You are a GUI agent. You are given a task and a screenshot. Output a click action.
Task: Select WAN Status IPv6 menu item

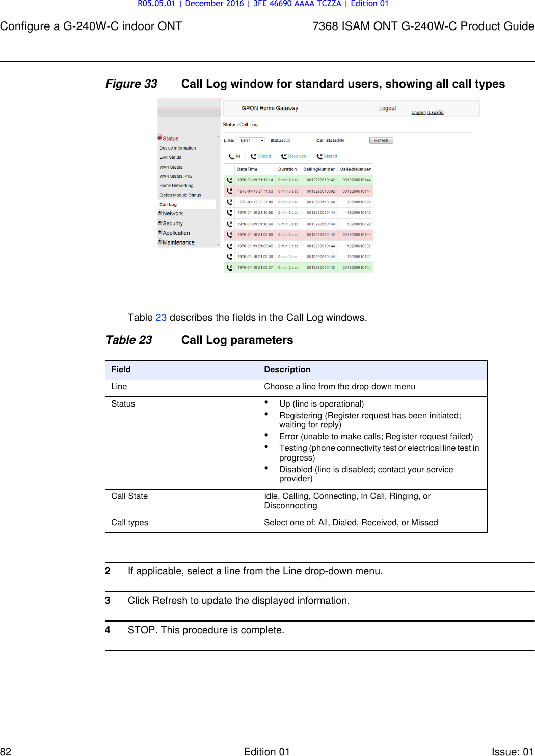click(176, 175)
